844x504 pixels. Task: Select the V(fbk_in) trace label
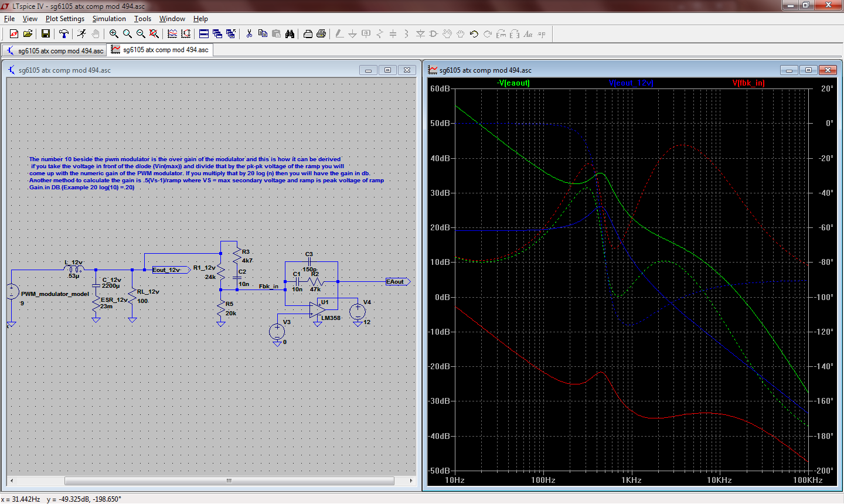click(x=748, y=83)
